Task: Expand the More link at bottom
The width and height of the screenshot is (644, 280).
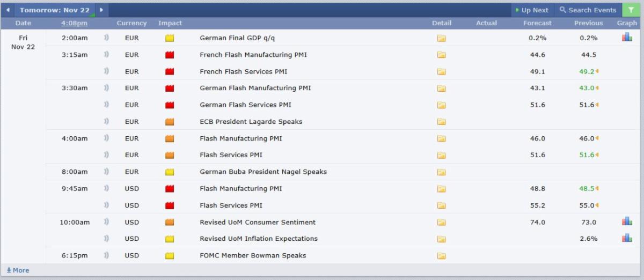Action: click(x=18, y=270)
